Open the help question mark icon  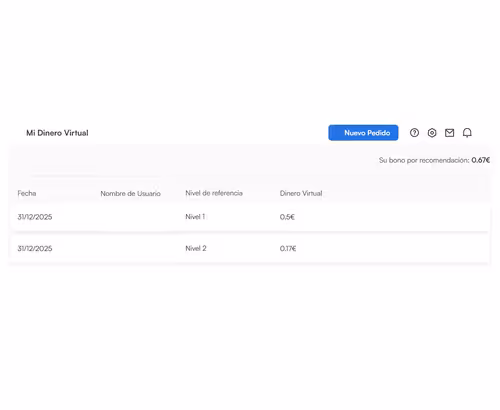point(414,133)
